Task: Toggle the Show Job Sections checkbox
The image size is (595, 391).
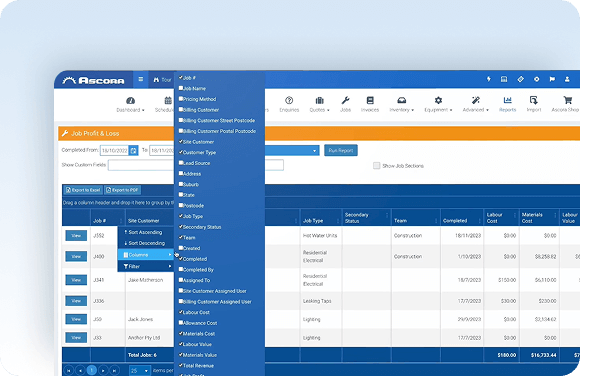Action: (x=376, y=166)
